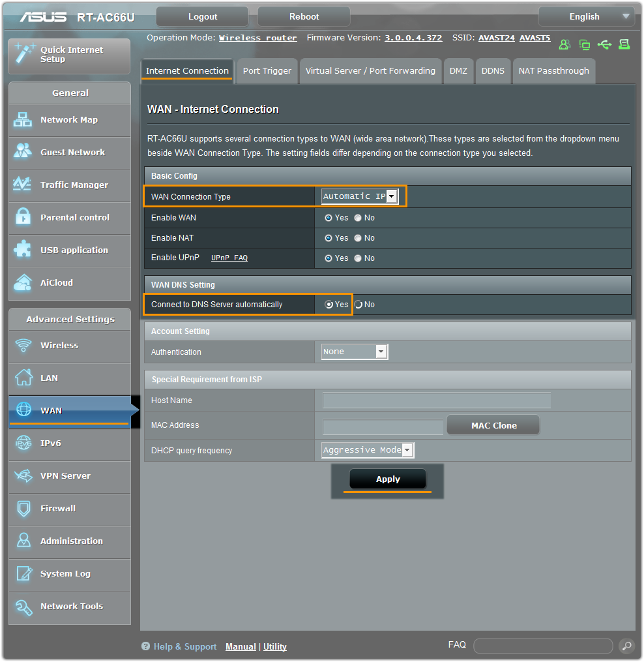The width and height of the screenshot is (644, 662).
Task: Select Yes for automatic DNS server connection
Action: (x=329, y=305)
